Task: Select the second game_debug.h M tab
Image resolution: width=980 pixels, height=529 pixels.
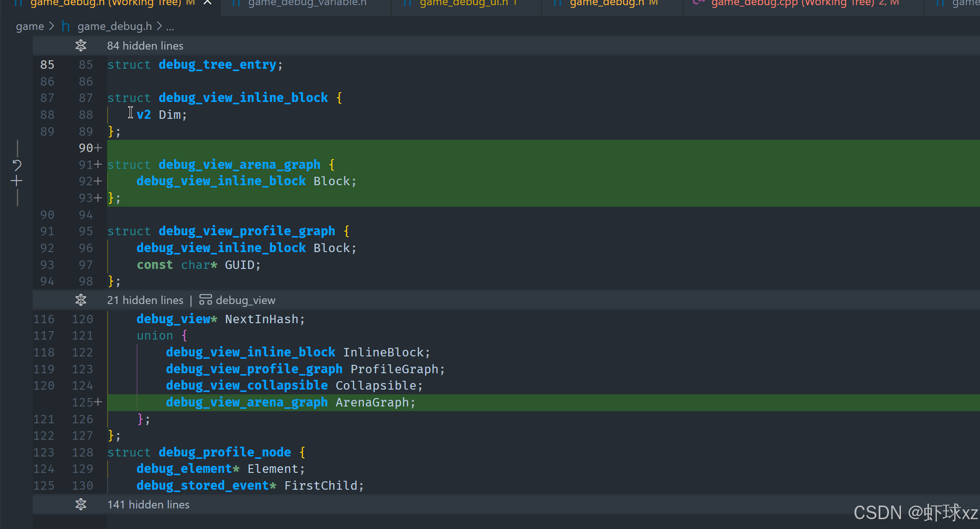Action: coord(607,3)
